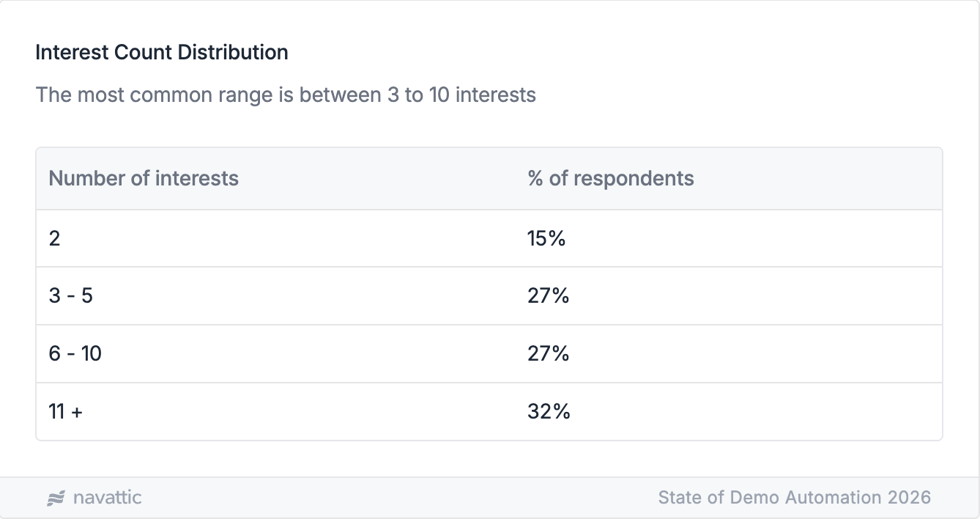Click the navattic brand name text
980x519 pixels.
(108, 498)
